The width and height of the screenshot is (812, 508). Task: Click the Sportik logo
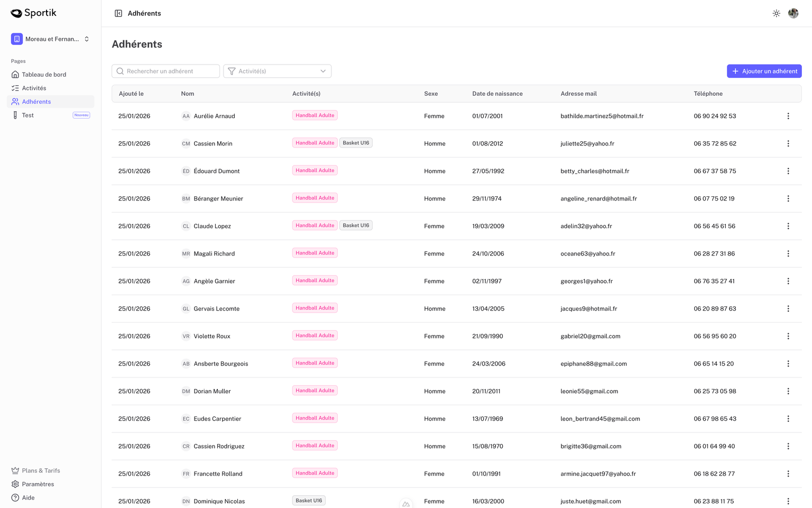[x=33, y=13]
